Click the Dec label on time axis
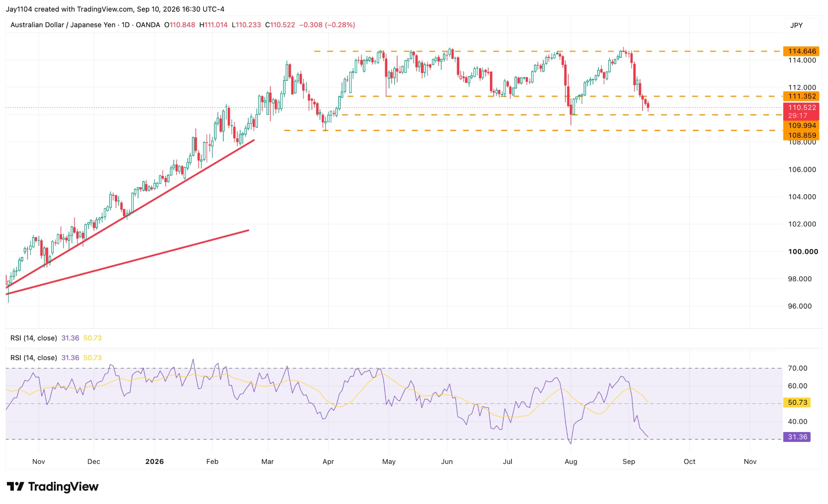 click(94, 462)
